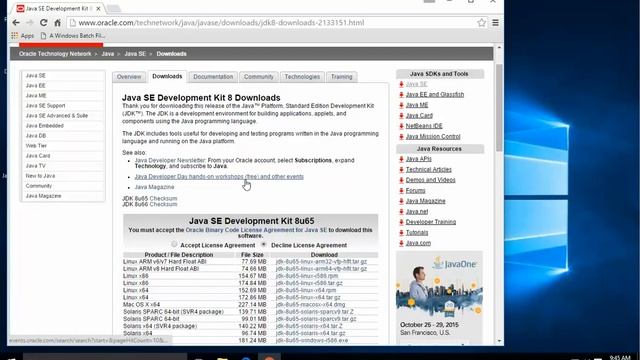Viewport: 640px width, 360px height.
Task: Switch to the Documentation tab
Action: 213,77
